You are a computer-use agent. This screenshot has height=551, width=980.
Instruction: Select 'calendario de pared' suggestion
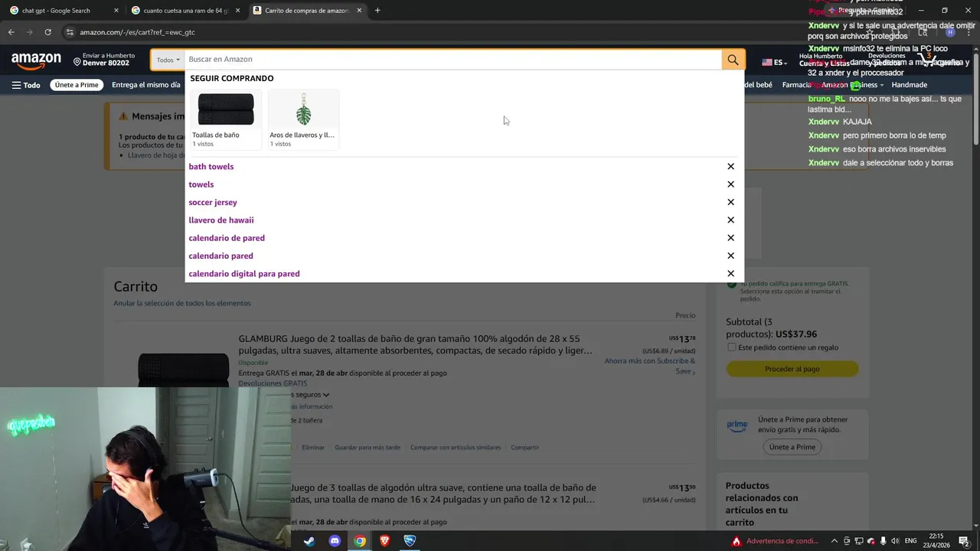tap(227, 238)
